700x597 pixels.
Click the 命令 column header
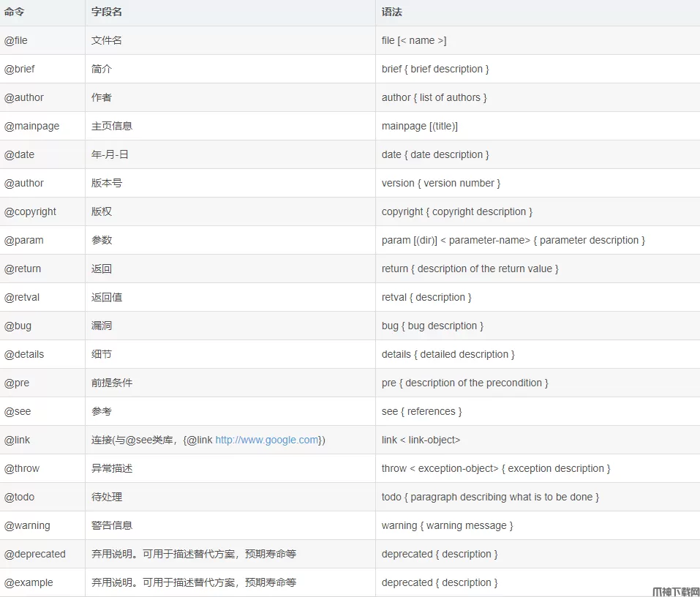click(x=15, y=12)
